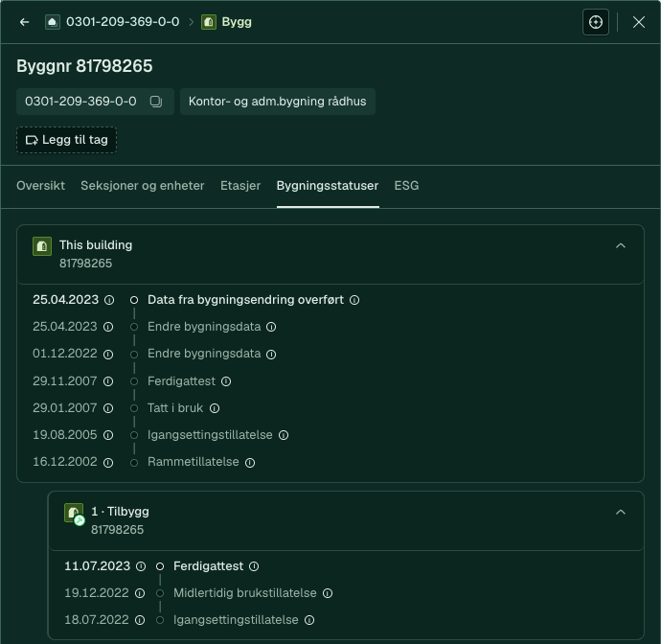Locate building on map with crosshair icon
Image resolution: width=661 pixels, height=644 pixels.
pos(595,22)
